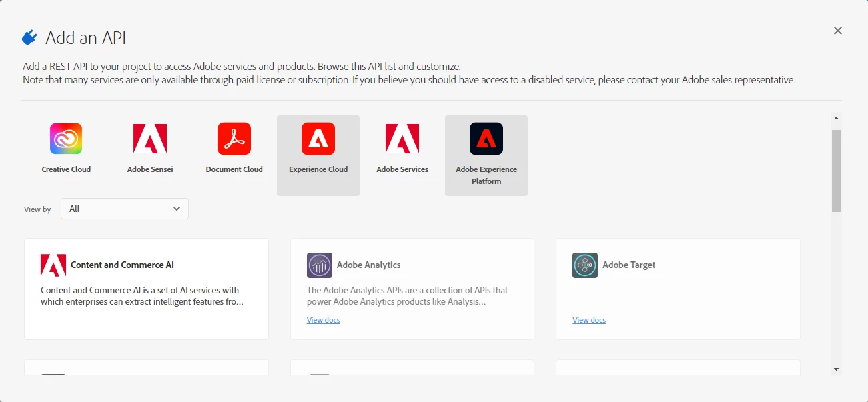Click the scrollbar up arrow
The width and height of the screenshot is (868, 402).
[837, 119]
